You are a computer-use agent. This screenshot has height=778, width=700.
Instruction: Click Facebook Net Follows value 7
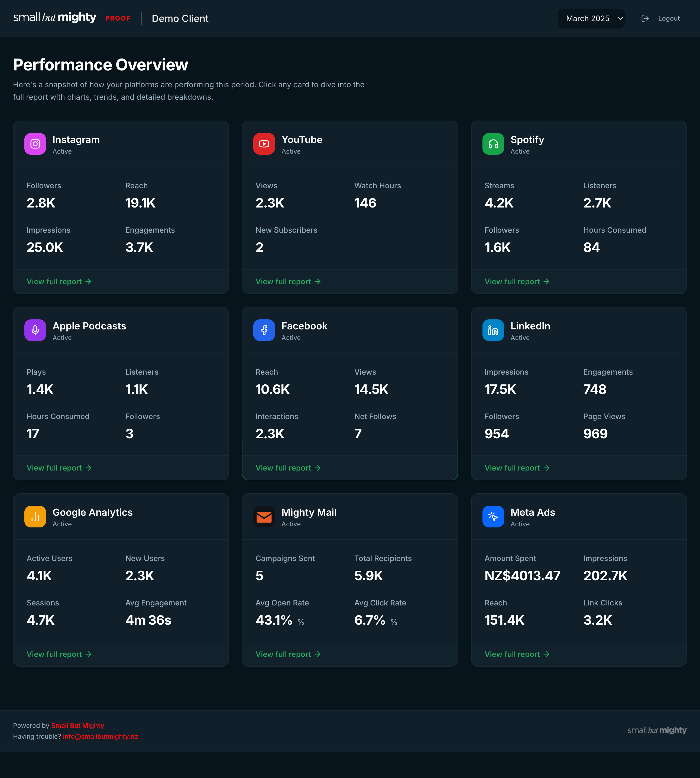pos(358,434)
